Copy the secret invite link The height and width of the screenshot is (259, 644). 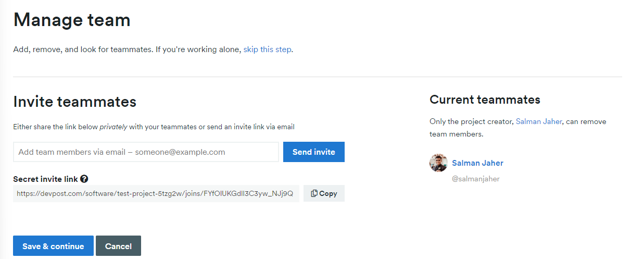pyautogui.click(x=324, y=193)
